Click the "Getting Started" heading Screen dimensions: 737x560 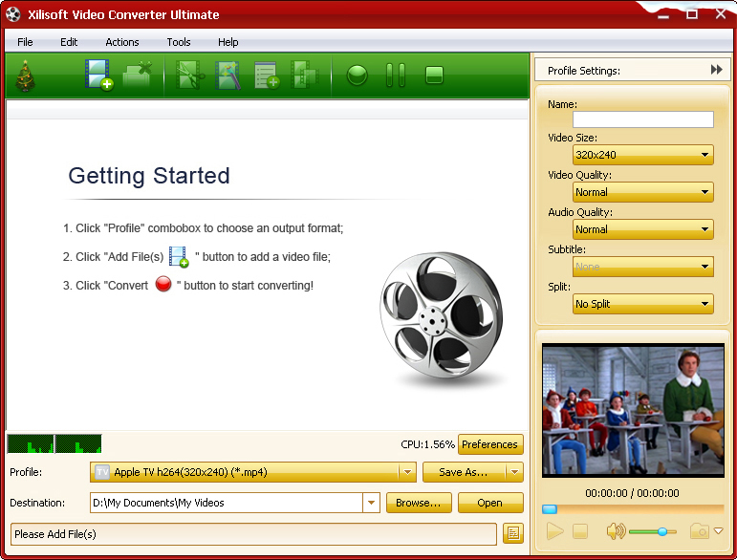click(x=149, y=176)
